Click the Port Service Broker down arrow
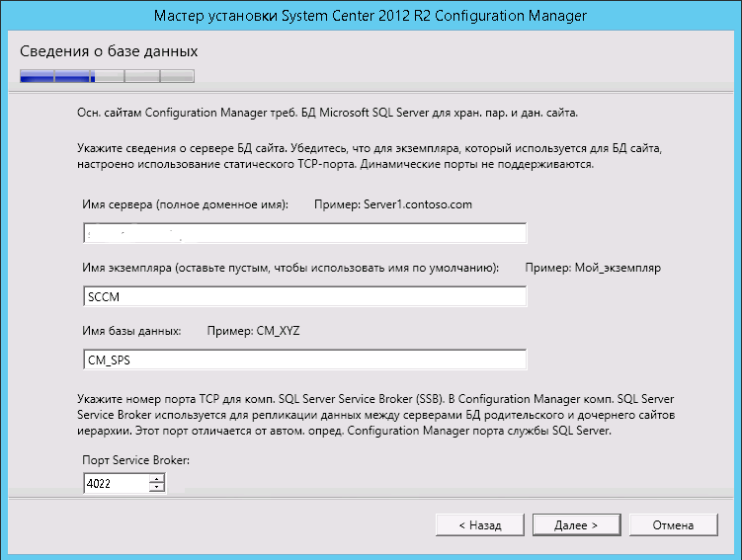 point(156,487)
